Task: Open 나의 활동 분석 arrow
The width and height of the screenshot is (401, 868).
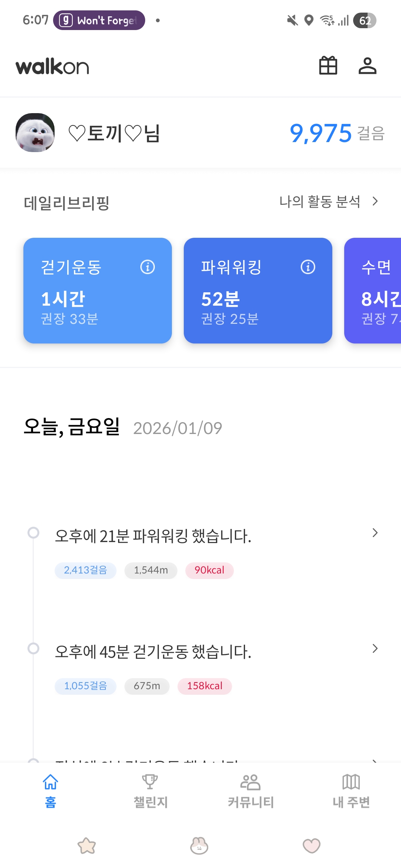Action: point(375,201)
